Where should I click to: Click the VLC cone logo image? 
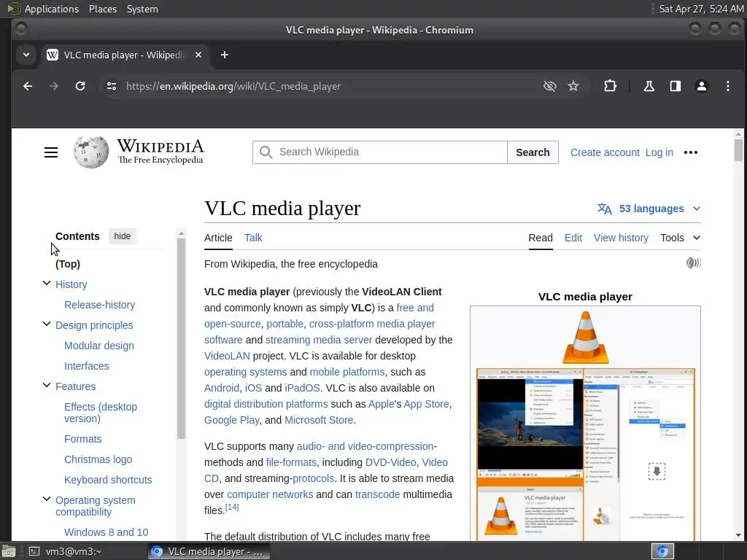586,337
